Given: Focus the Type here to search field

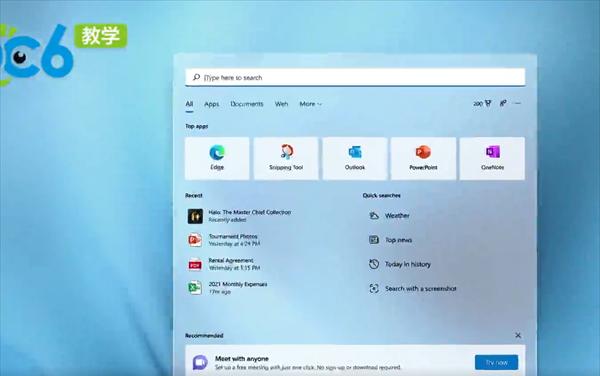Looking at the screenshot, I should 355,77.
